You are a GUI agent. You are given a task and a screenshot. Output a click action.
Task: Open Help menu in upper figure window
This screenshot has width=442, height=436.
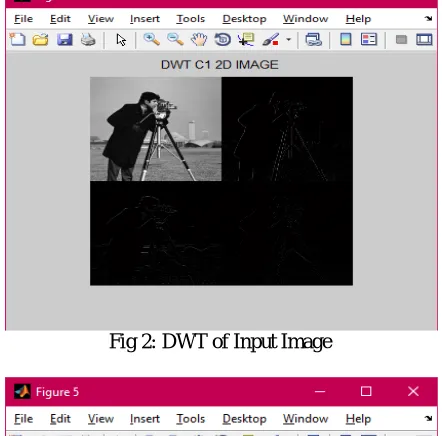coord(358,19)
